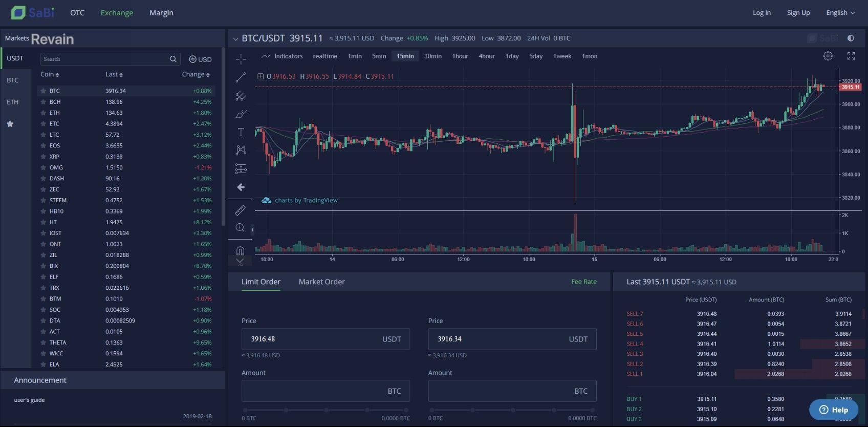Favorite the ETH coin star
Viewport: 868px width, 428px height.
coord(44,113)
